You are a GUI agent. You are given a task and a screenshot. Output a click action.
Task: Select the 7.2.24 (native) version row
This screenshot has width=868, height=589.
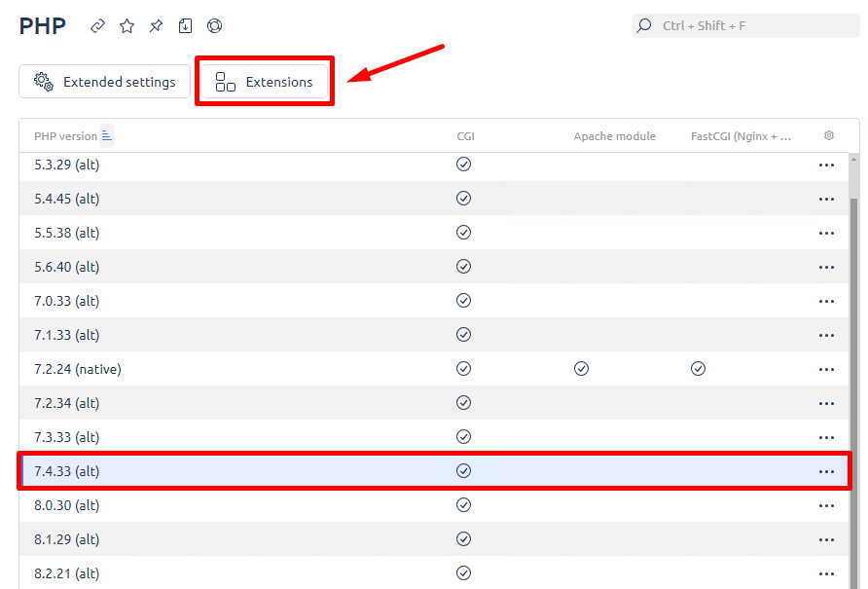[x=433, y=368]
